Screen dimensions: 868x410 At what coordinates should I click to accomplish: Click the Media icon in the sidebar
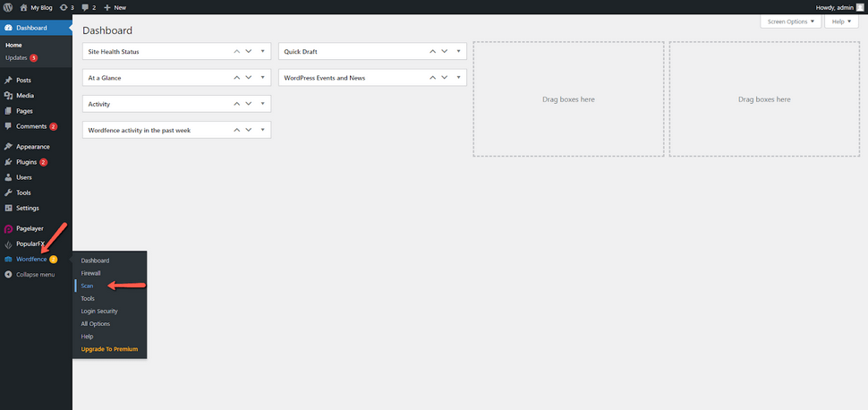click(x=8, y=96)
